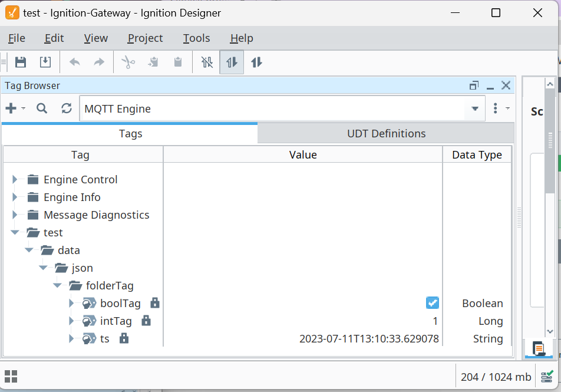Select the comm read/write mode icon
Image resolution: width=561 pixels, height=392 pixels.
[256, 62]
